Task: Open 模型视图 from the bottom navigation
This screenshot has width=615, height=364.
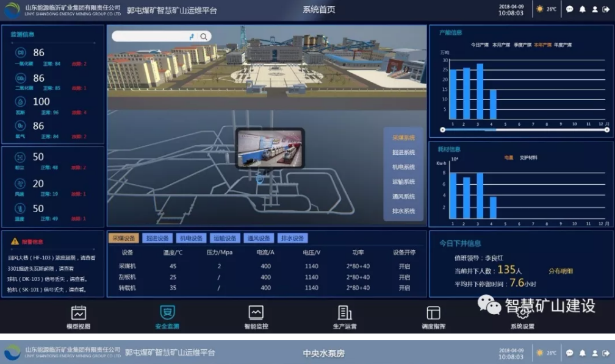Action: (x=78, y=313)
